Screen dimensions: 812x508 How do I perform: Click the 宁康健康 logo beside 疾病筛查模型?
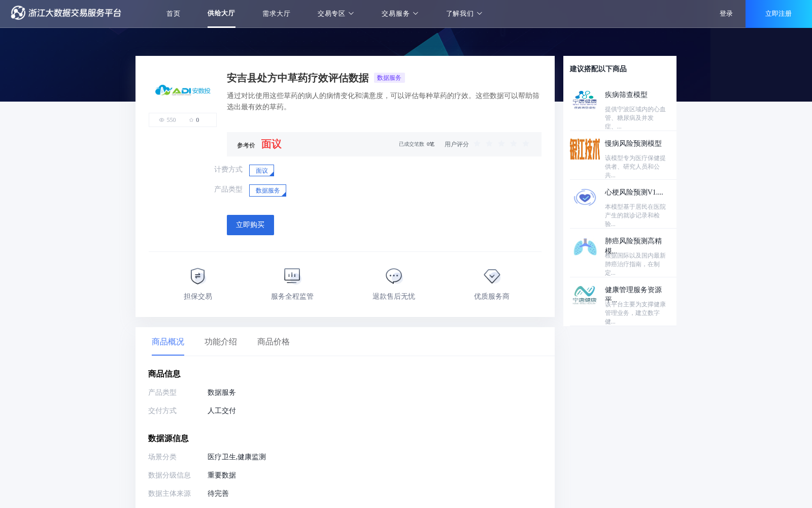pyautogui.click(x=585, y=100)
